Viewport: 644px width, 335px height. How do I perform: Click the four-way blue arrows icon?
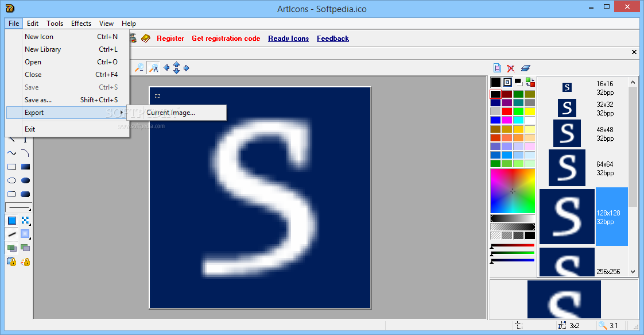point(177,68)
